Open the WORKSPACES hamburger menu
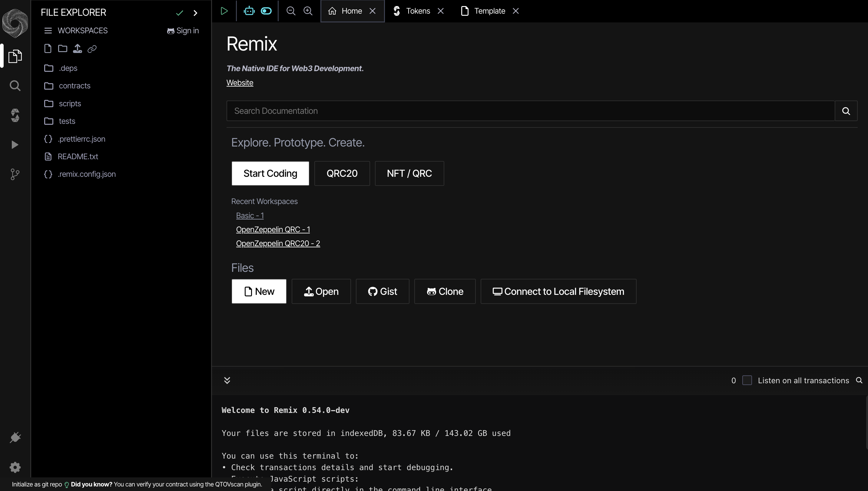The width and height of the screenshot is (868, 491). [47, 30]
